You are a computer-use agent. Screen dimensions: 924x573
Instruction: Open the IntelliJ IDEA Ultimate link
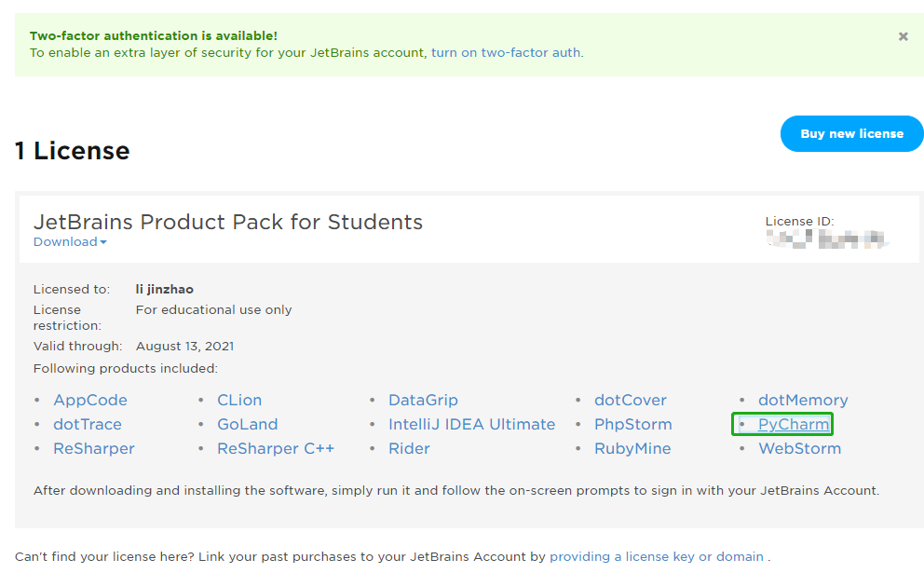coord(472,424)
